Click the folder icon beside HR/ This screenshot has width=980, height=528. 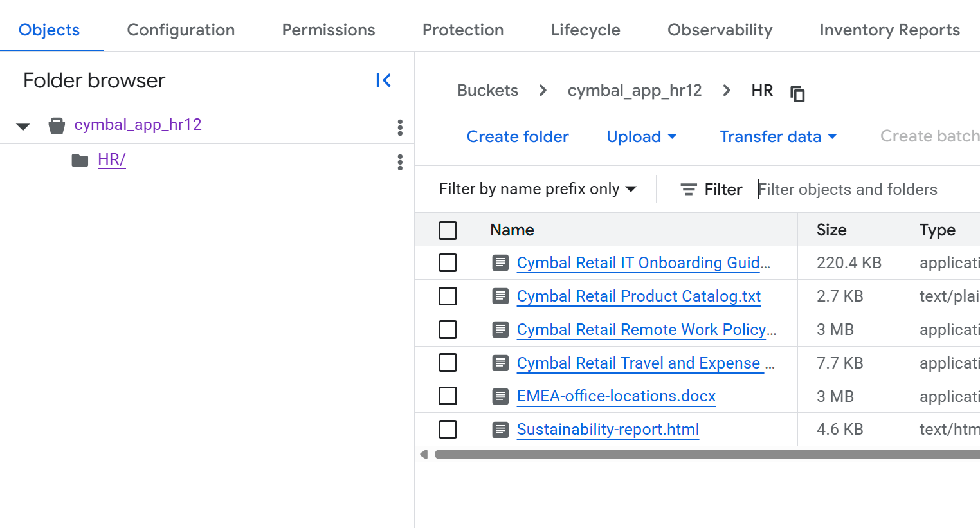[x=80, y=160]
